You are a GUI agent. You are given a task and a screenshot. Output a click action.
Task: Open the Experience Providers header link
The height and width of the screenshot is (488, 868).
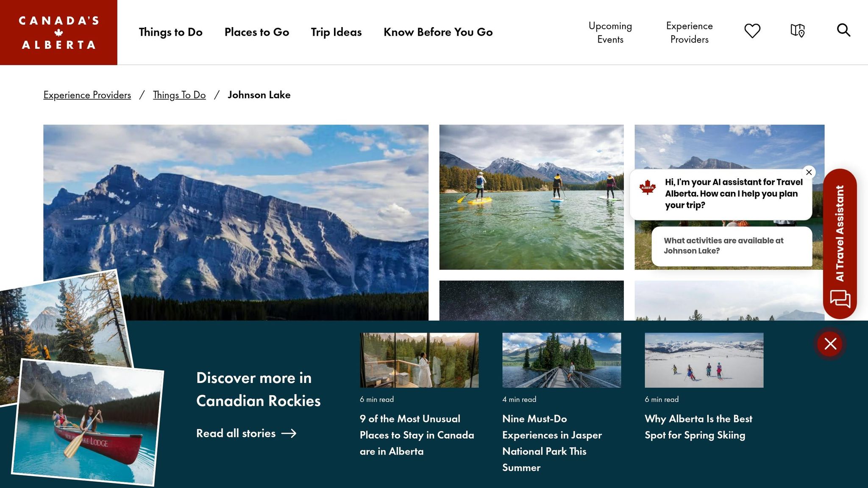pyautogui.click(x=689, y=33)
